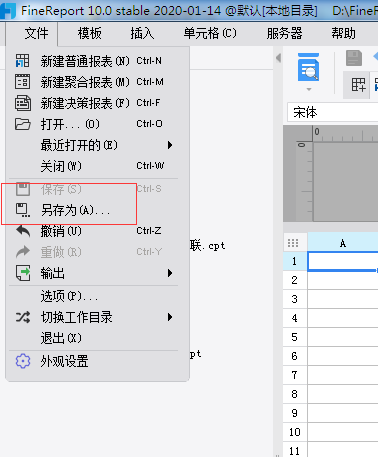Click the insert grid table toolbar icon
Screen dimensions: 378x457
coord(358,85)
